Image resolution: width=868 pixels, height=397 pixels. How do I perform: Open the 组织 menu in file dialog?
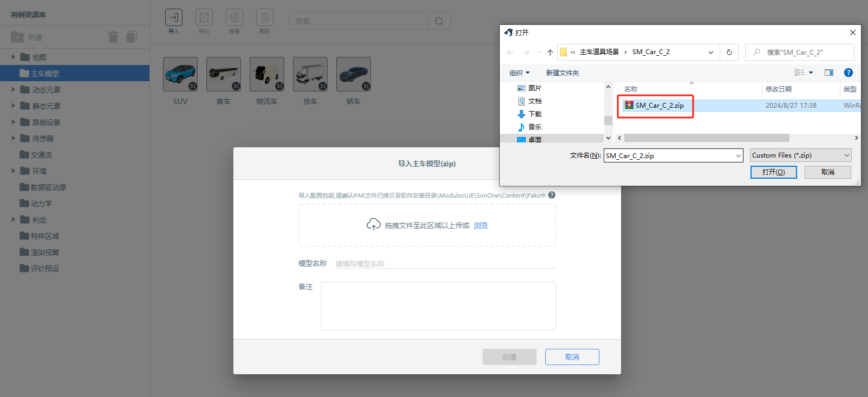click(x=519, y=73)
